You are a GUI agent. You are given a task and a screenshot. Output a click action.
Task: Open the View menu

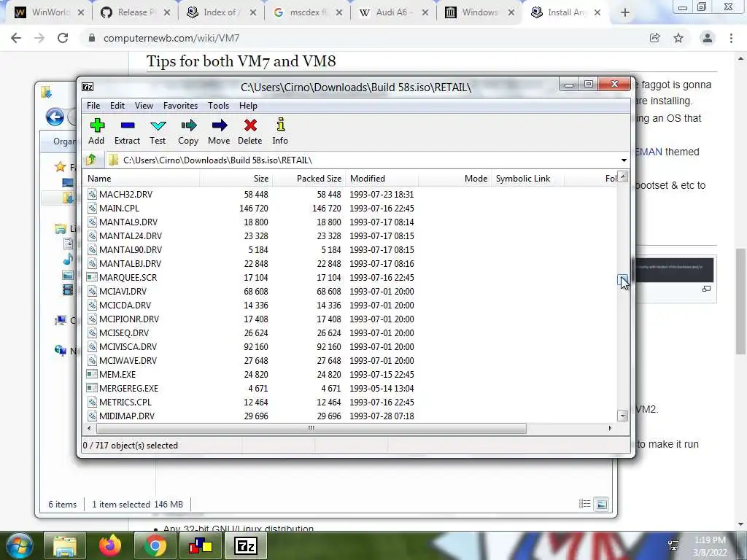[x=144, y=106]
